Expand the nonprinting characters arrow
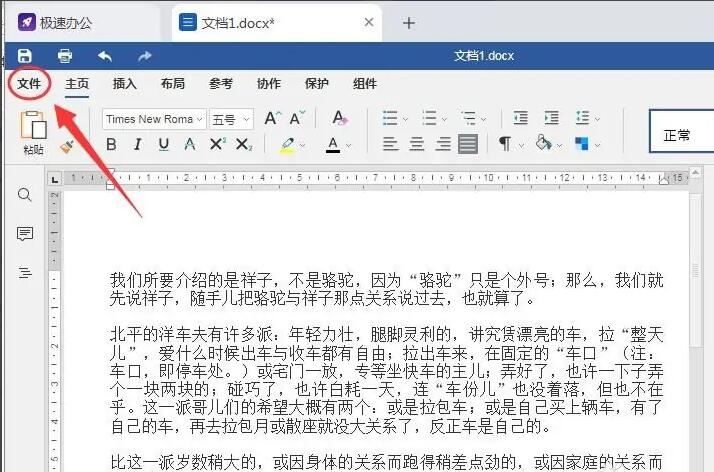The image size is (714, 472). [x=521, y=146]
